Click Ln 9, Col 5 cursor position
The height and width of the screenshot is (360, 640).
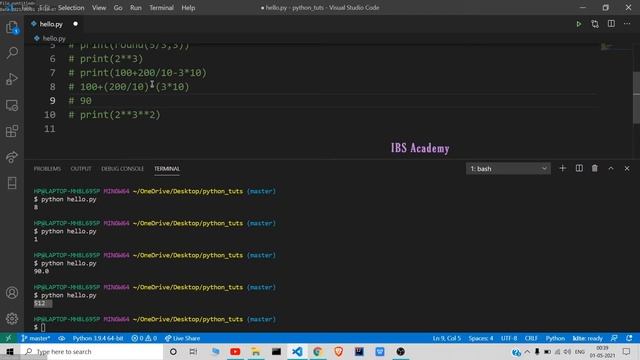[x=447, y=338]
